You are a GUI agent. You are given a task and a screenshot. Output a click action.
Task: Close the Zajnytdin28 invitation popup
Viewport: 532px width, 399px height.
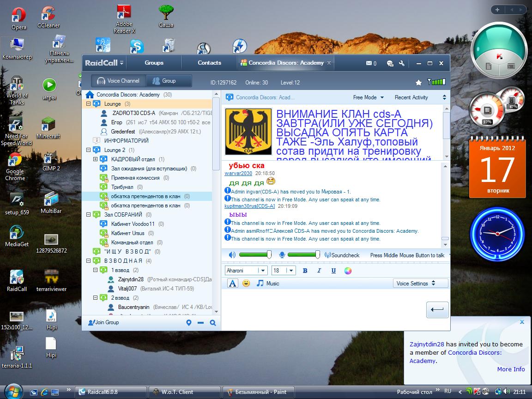522,321
